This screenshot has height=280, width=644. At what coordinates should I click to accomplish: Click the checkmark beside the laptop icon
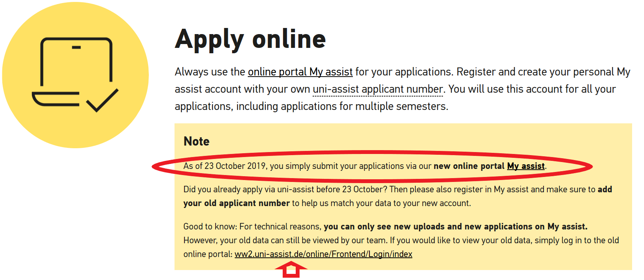(102, 100)
